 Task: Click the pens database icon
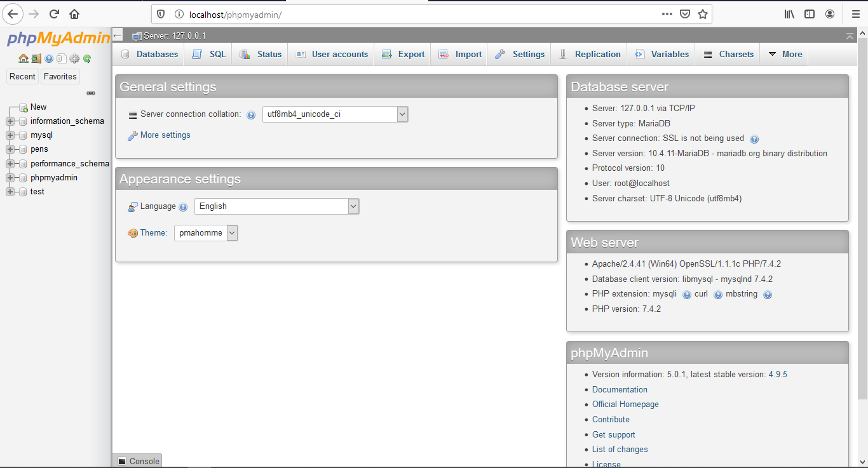pos(23,149)
